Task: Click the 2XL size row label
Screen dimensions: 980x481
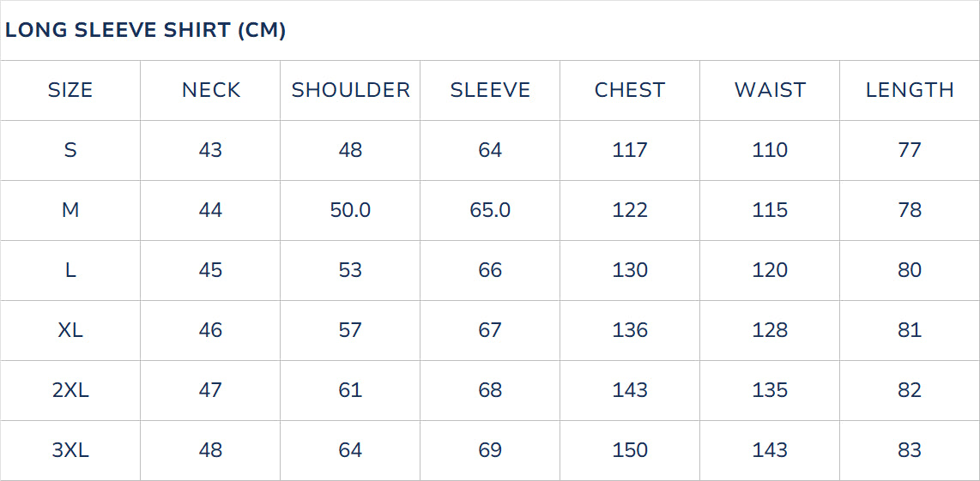Action: tap(70, 390)
